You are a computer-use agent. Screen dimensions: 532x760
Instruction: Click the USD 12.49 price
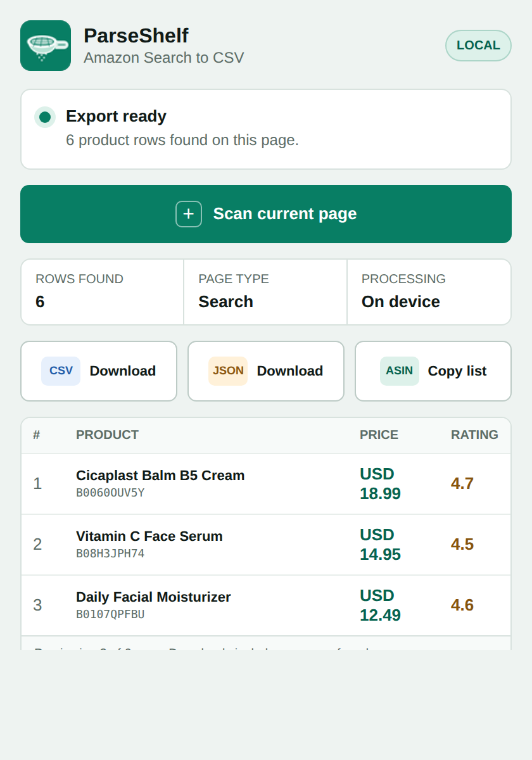point(380,605)
